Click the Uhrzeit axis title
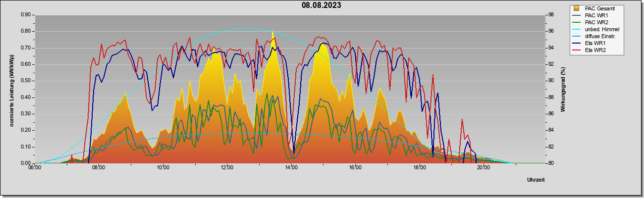This screenshot has height=198, width=644. click(x=536, y=180)
